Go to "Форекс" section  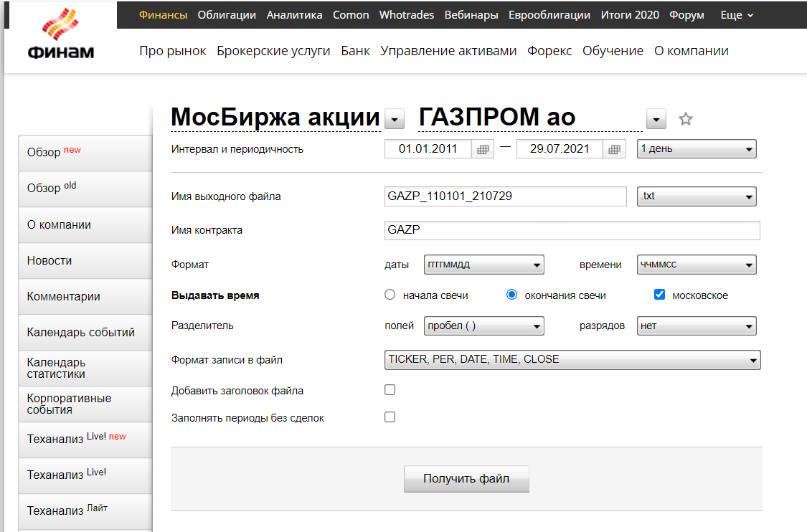click(x=549, y=51)
